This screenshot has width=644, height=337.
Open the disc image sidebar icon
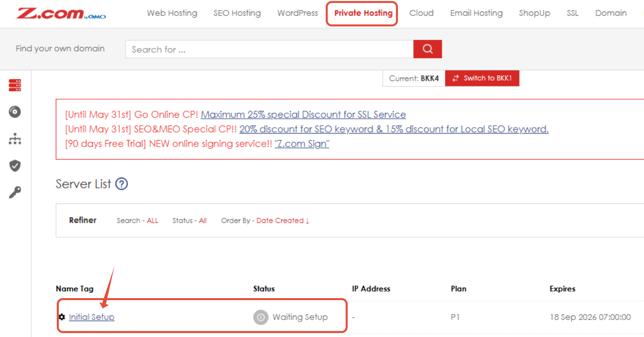15,112
